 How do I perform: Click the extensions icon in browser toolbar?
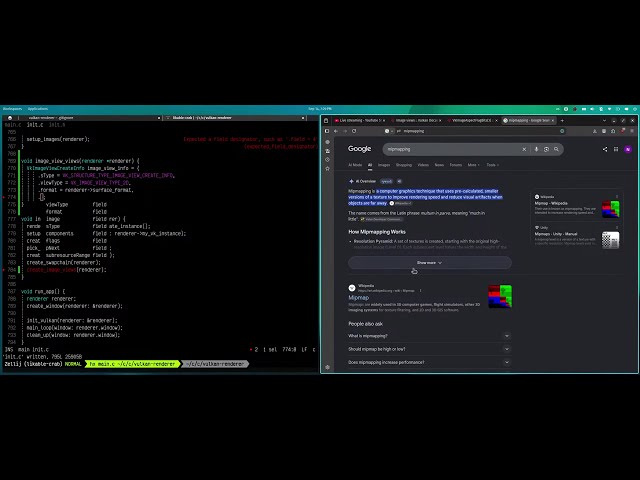pyautogui.click(x=613, y=131)
